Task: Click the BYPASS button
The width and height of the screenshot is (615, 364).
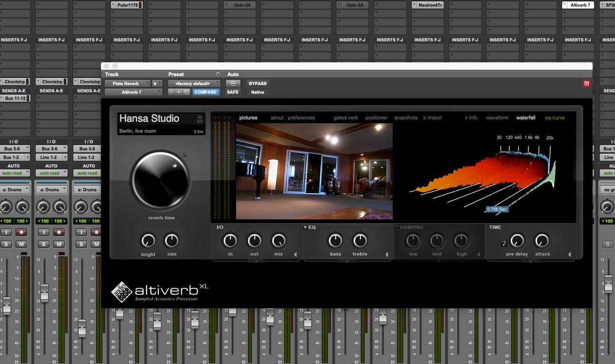Action: click(x=258, y=83)
